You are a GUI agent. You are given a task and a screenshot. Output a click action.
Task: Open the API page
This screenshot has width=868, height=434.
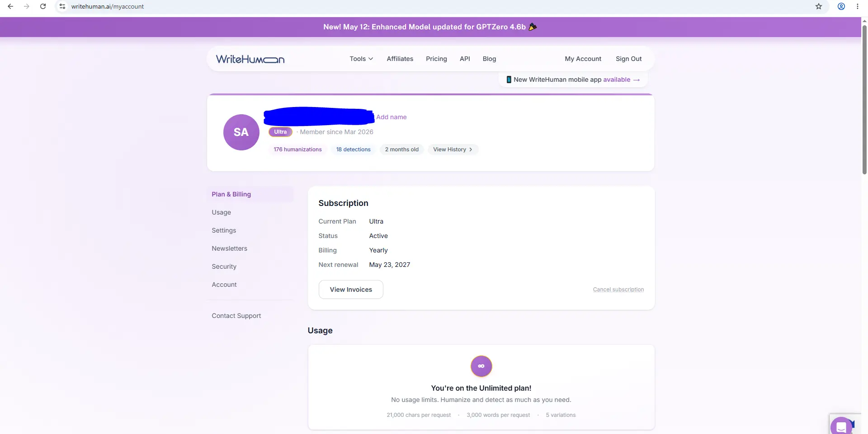[x=465, y=59]
